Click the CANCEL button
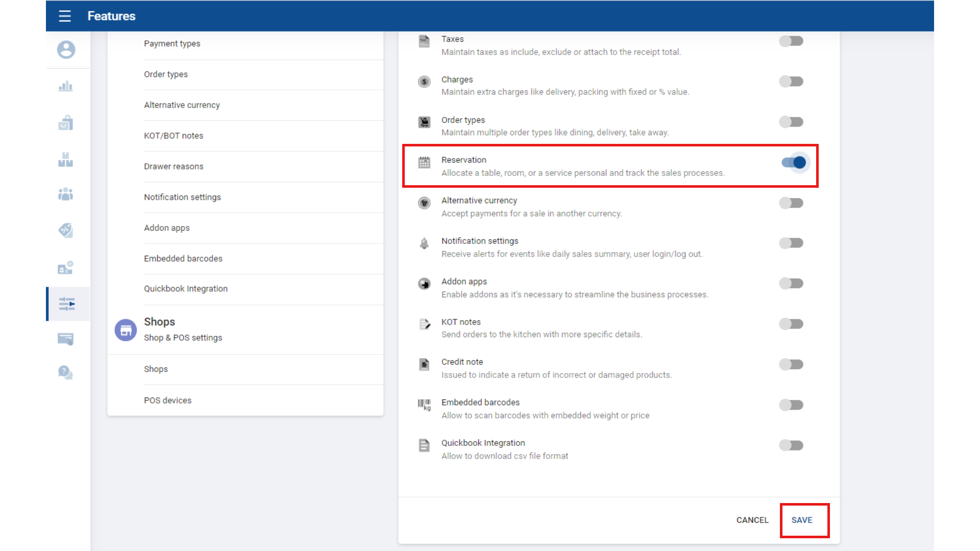The height and width of the screenshot is (551, 980). [752, 520]
